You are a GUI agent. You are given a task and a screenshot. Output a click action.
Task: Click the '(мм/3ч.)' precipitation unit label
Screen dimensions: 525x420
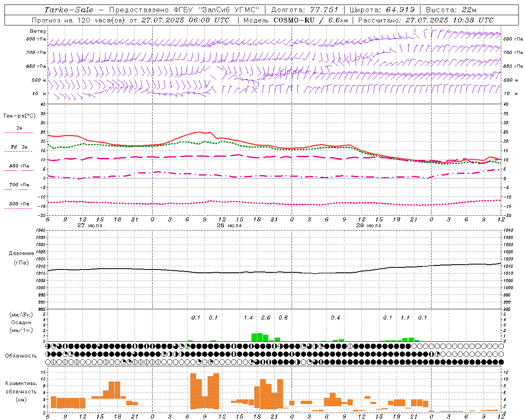pyautogui.click(x=21, y=315)
